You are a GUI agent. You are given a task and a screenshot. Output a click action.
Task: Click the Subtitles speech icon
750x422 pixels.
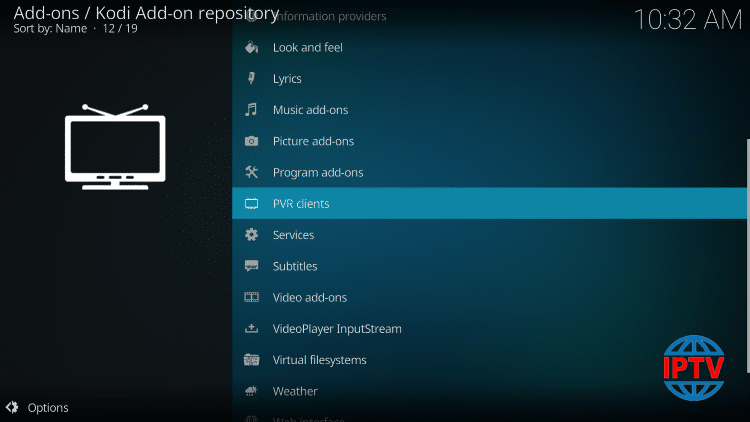click(252, 266)
